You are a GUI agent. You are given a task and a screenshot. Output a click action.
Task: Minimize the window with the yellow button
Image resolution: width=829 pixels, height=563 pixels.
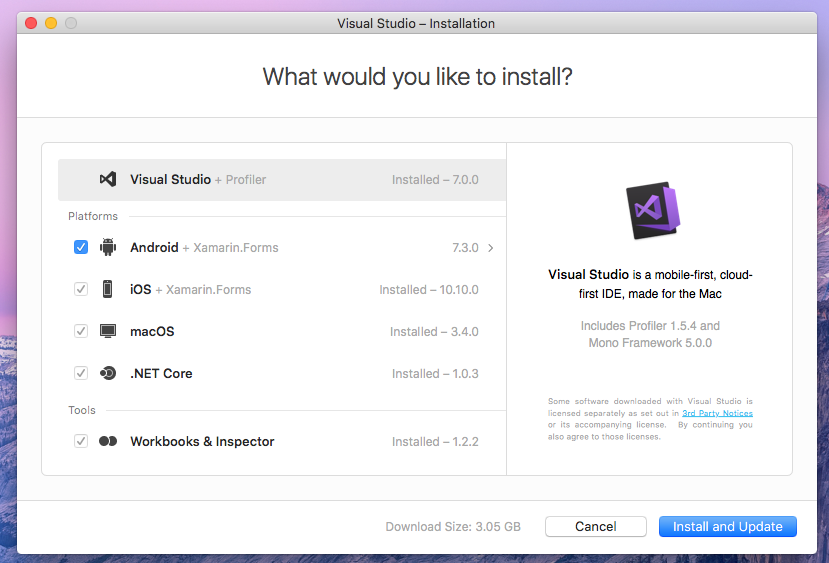(51, 23)
